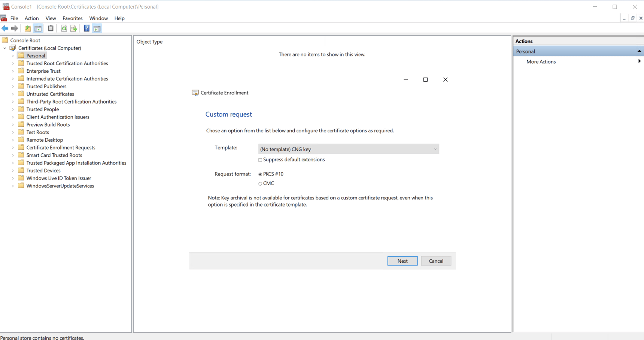Click the Trusted Devices folder icon
Image resolution: width=644 pixels, height=340 pixels.
coord(21,170)
